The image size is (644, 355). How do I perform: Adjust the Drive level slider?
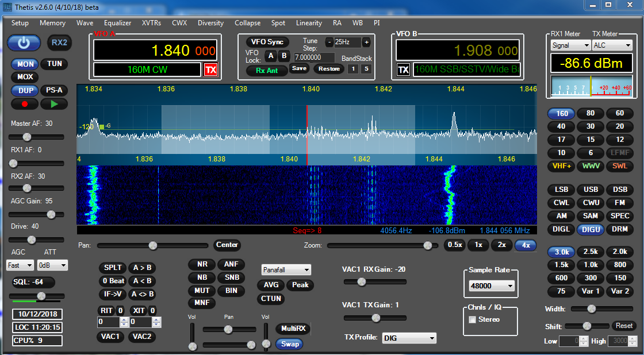coord(32,240)
